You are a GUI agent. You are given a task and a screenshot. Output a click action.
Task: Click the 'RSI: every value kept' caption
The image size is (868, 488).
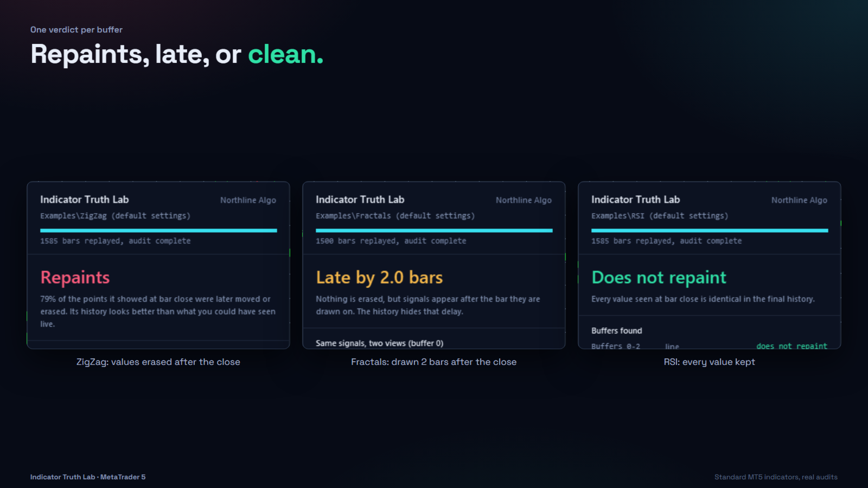tap(710, 362)
